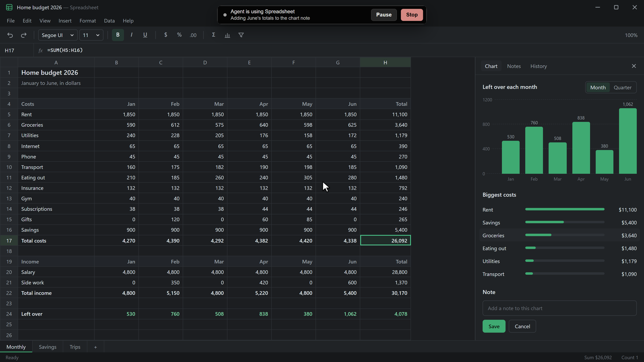The width and height of the screenshot is (644, 362).
Task: Add a new sheet with plus button
Action: 96,347
